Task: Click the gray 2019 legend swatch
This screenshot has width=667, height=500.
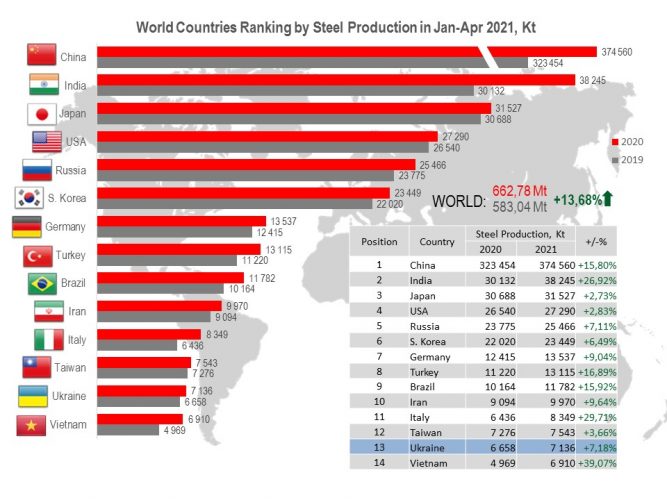Action: point(615,160)
